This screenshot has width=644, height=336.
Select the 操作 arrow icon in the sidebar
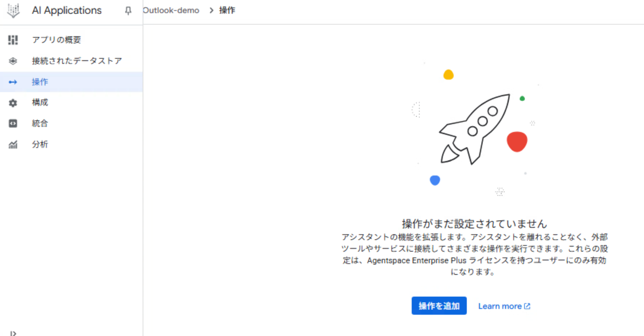tap(13, 82)
